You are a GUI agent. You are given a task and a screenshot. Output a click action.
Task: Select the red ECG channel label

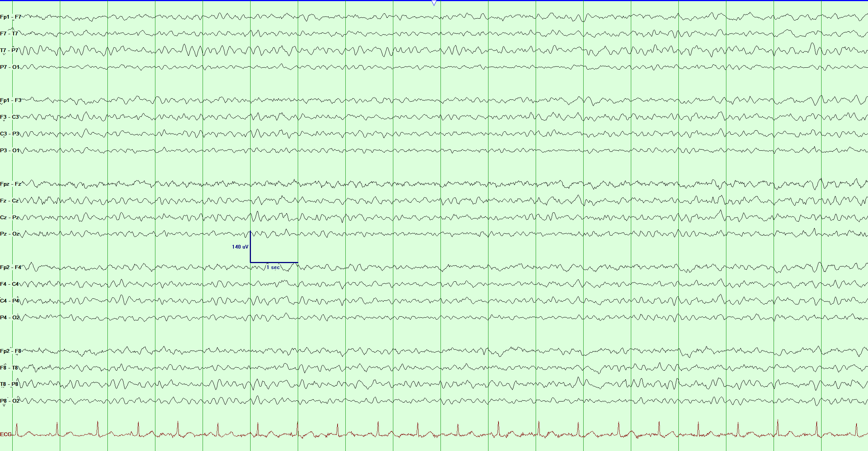[6, 434]
